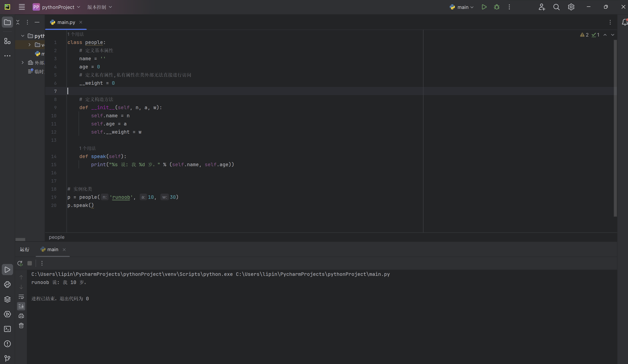The height and width of the screenshot is (364, 628).
Task: Click the warnings count indicator
Action: (584, 35)
